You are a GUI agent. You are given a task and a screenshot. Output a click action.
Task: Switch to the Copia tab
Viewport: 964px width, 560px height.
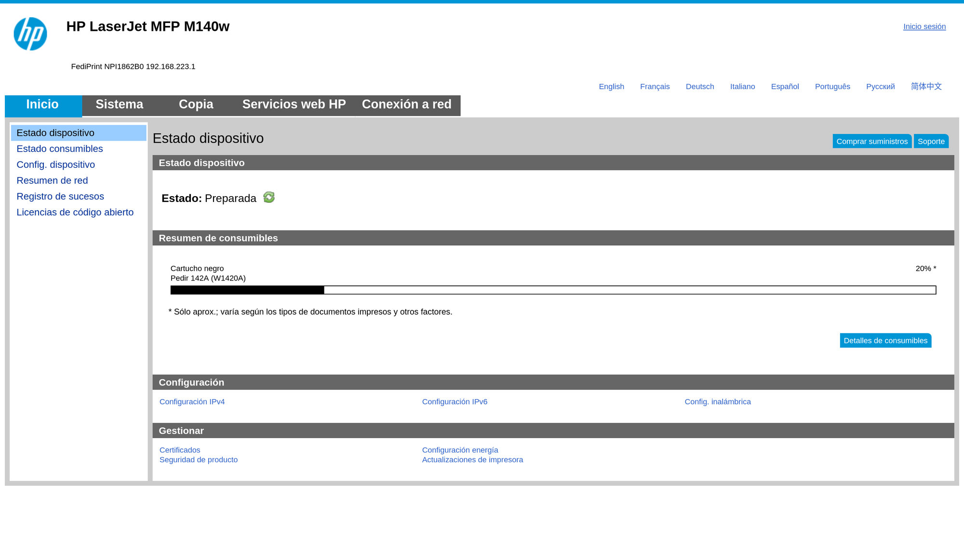pos(196,105)
